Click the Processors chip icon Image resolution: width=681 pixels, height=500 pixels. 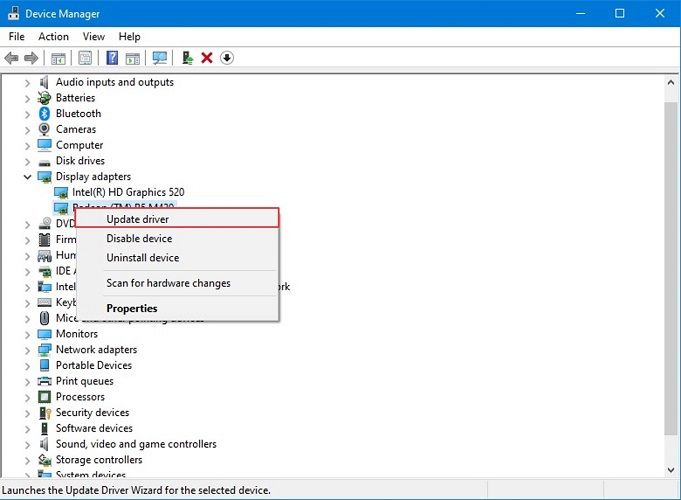(44, 397)
